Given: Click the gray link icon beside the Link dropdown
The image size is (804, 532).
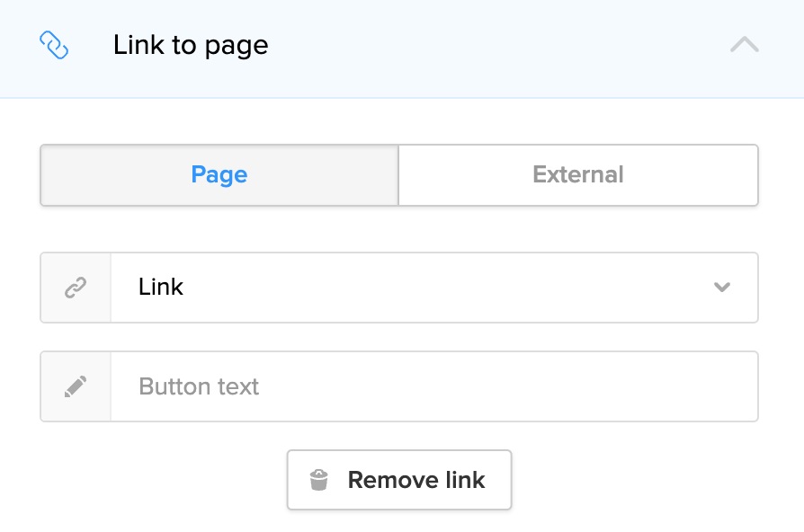Looking at the screenshot, I should click(76, 288).
